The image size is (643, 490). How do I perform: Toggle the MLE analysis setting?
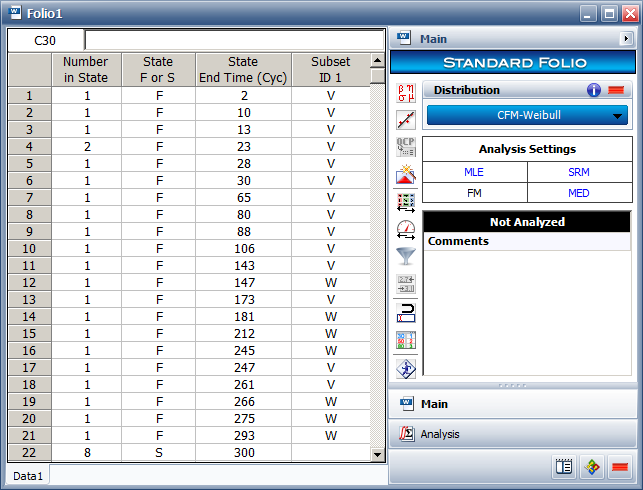tap(474, 172)
